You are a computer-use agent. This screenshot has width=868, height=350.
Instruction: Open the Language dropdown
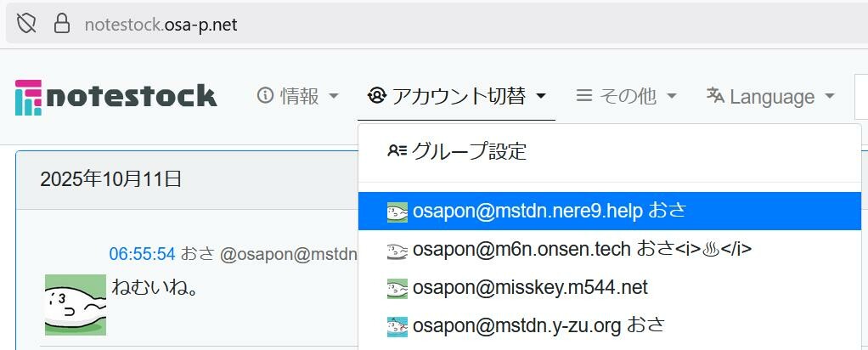click(771, 97)
